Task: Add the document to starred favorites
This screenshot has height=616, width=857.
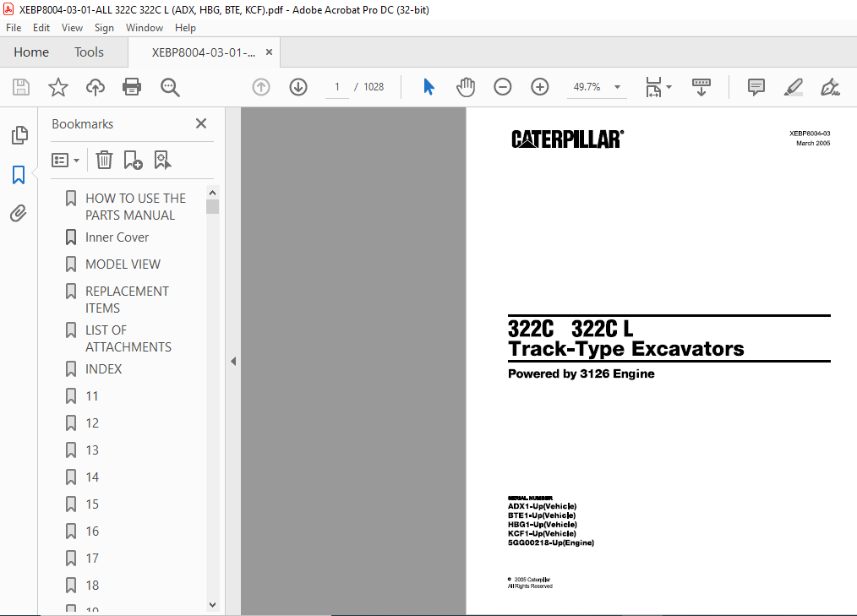Action: pyautogui.click(x=58, y=87)
